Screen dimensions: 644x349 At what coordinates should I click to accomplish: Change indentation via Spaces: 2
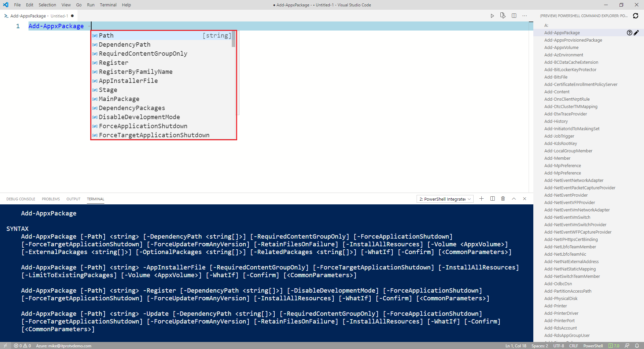click(539, 346)
